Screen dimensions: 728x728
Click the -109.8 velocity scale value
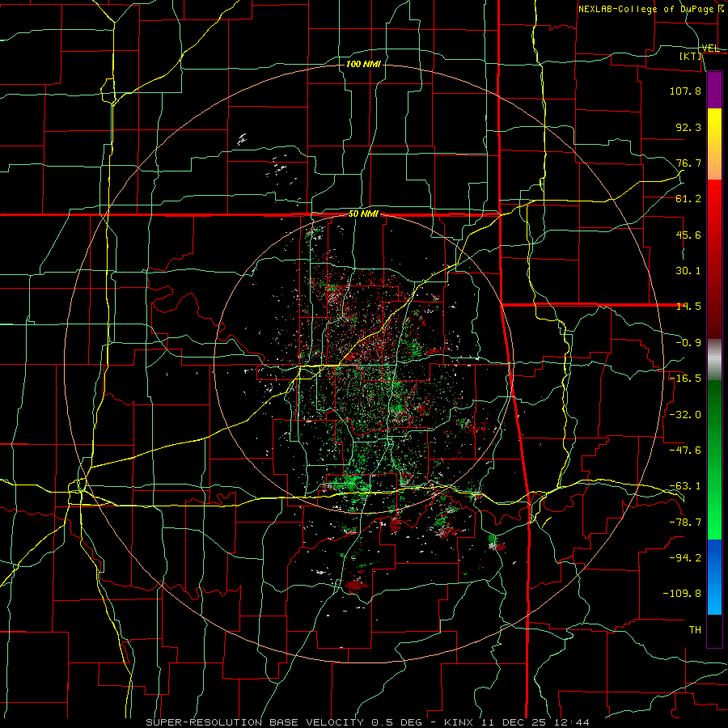pyautogui.click(x=682, y=594)
